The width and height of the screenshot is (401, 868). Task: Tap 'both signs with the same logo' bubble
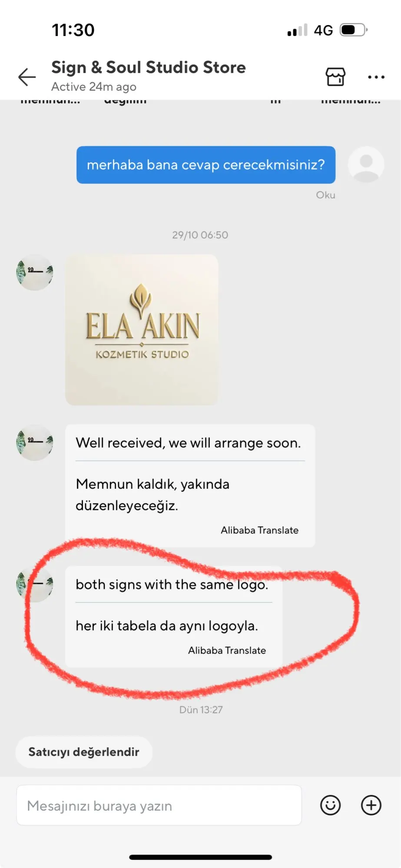coord(174,617)
